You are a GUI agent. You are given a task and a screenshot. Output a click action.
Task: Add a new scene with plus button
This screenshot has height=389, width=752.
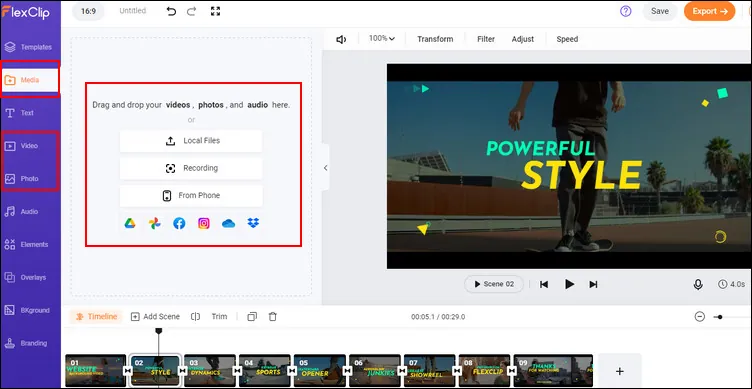coord(620,371)
